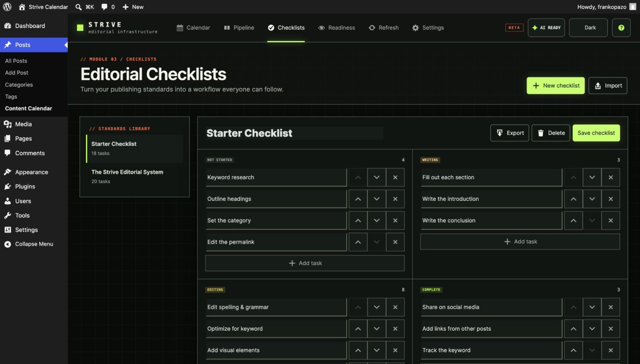The height and width of the screenshot is (364, 640).
Task: Move Outline headings task down
Action: [377, 199]
